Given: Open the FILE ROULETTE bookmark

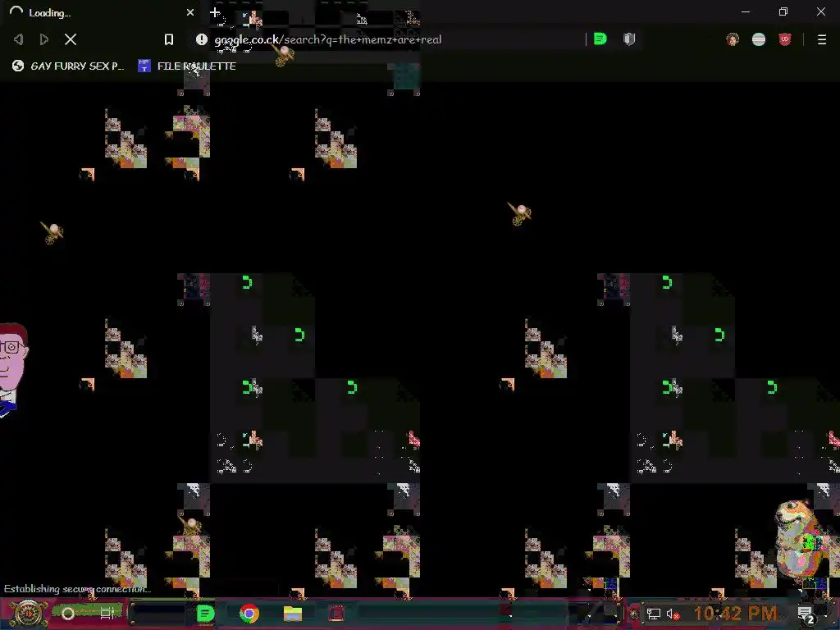Looking at the screenshot, I should pos(187,66).
